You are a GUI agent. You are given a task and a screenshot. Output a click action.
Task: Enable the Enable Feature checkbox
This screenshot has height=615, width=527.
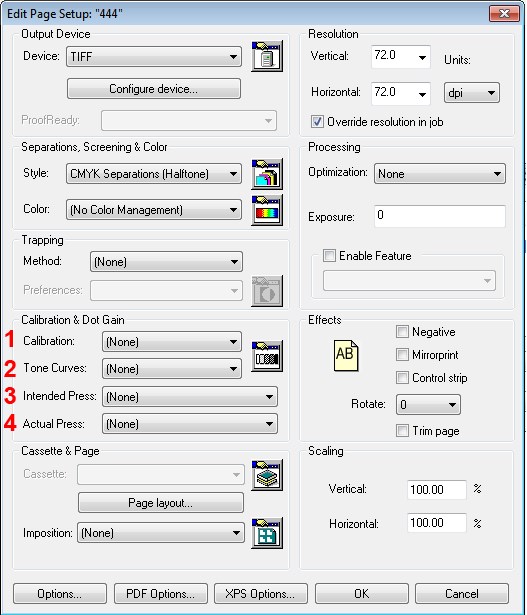click(329, 256)
